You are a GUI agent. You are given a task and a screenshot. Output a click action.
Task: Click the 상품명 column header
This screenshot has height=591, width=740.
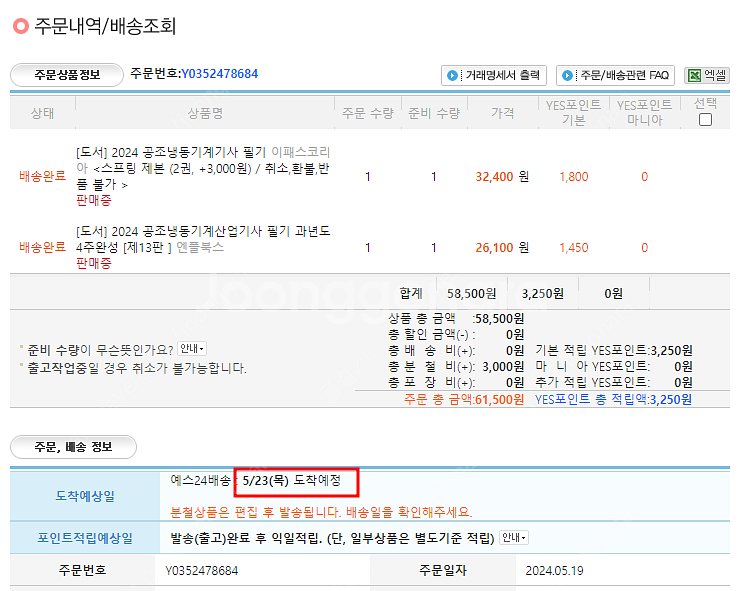coord(205,113)
